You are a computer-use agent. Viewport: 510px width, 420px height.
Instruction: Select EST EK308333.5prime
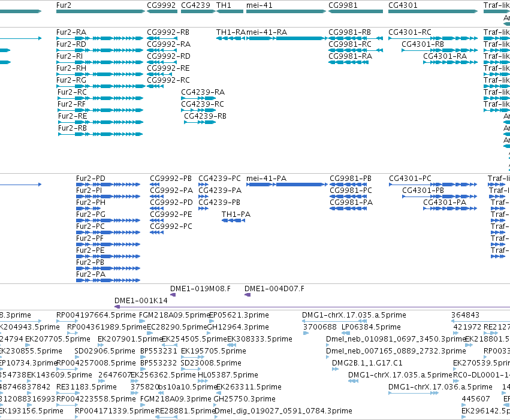(x=231, y=345)
